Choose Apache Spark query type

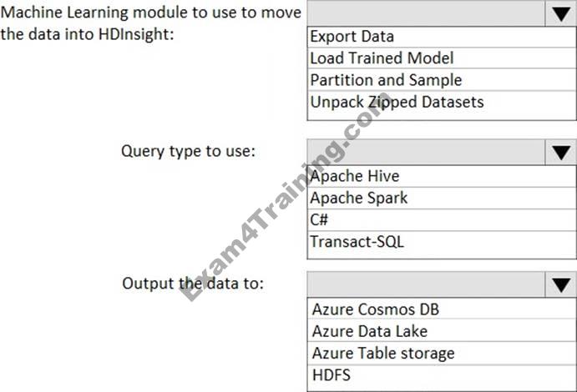click(x=359, y=199)
